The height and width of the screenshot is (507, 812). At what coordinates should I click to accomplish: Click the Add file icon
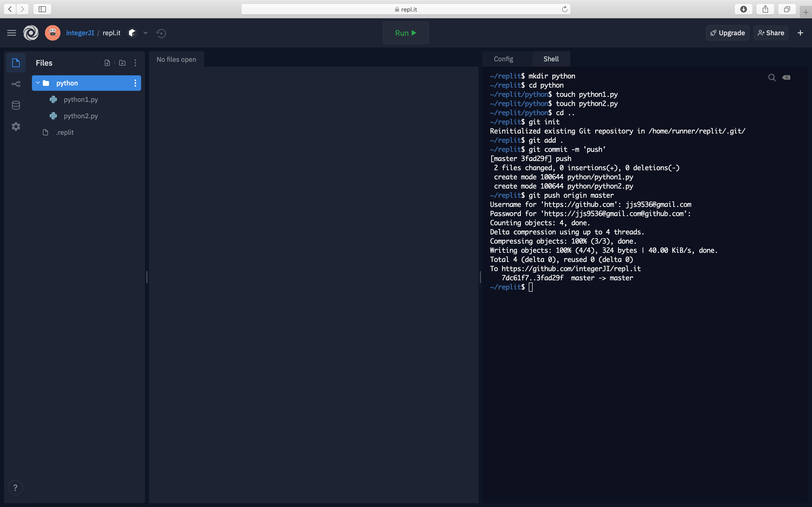pos(107,63)
